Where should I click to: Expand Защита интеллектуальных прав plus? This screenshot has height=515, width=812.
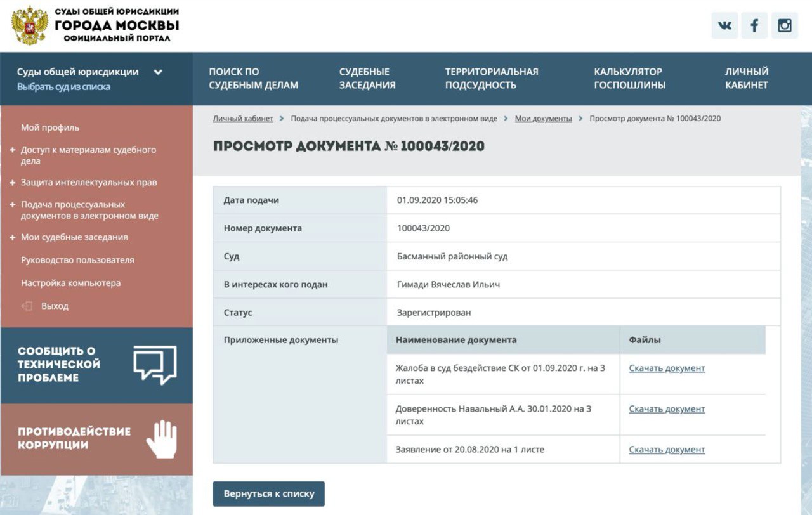pyautogui.click(x=13, y=183)
